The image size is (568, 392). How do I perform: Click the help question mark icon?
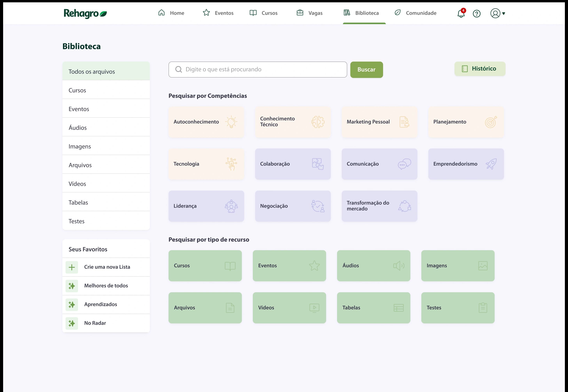click(x=477, y=13)
